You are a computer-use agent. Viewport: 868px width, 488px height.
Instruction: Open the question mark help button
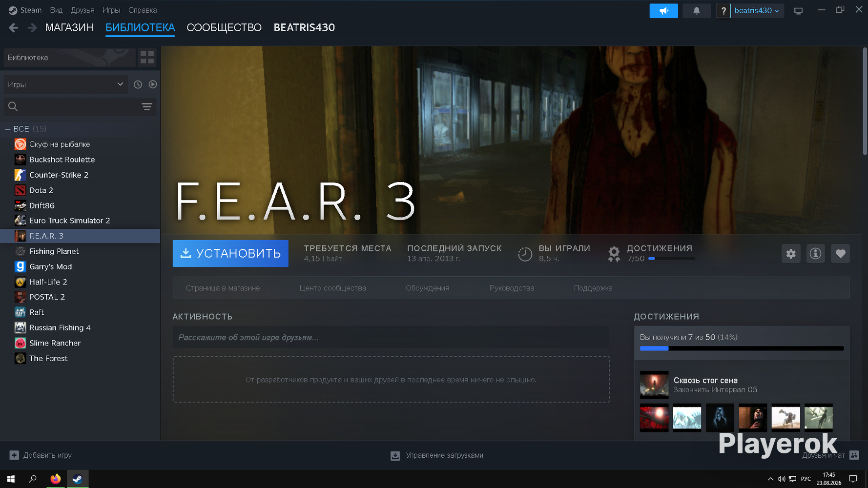[723, 11]
